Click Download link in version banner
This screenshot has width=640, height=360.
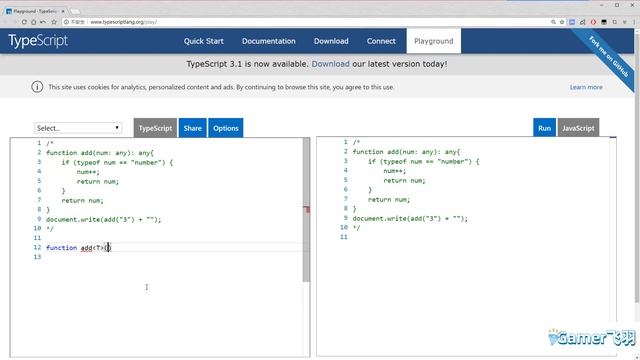click(x=330, y=64)
